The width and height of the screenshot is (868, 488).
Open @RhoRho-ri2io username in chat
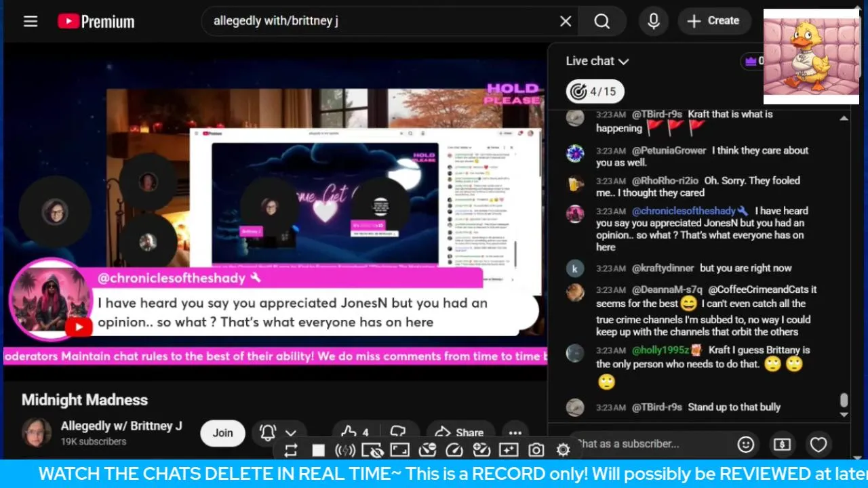[665, 181]
